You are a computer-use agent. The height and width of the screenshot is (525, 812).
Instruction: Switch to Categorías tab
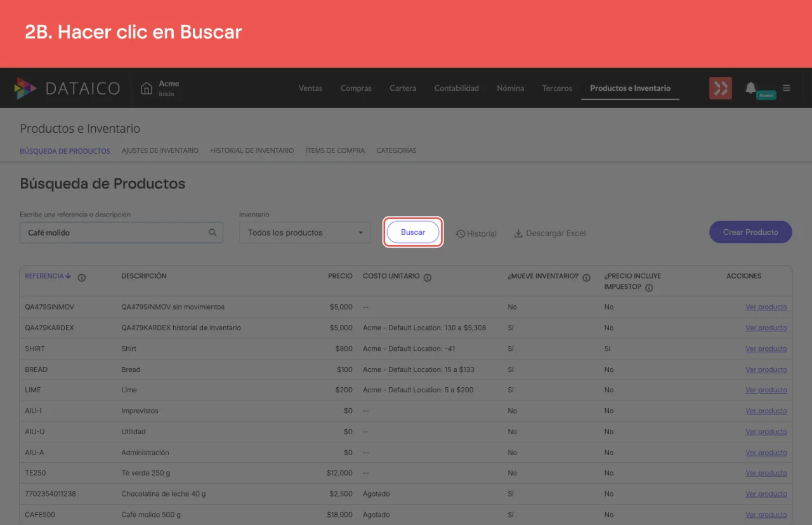[x=396, y=150]
